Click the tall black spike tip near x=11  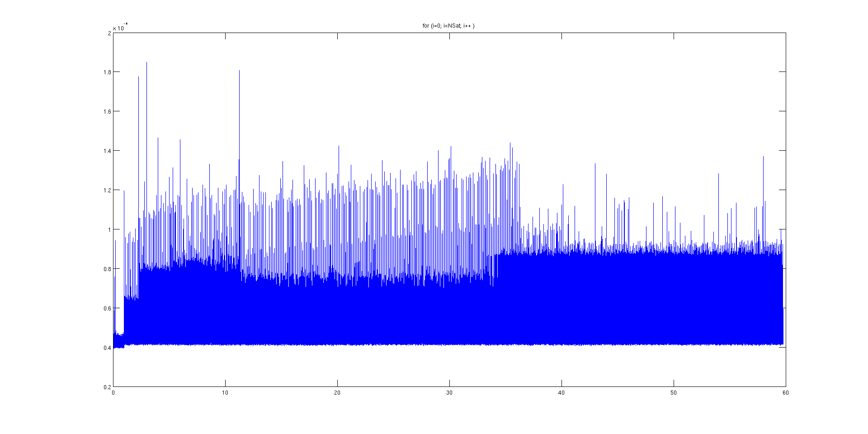pos(239,71)
